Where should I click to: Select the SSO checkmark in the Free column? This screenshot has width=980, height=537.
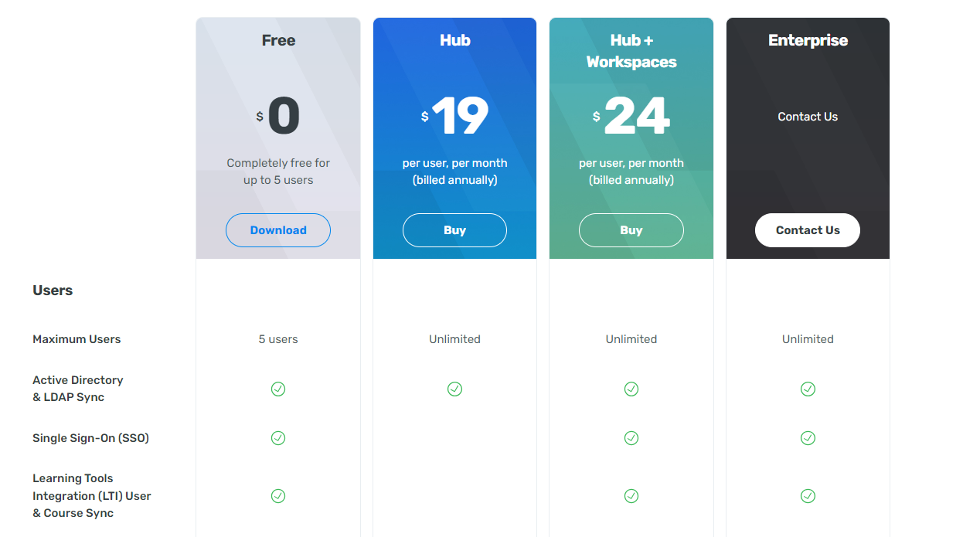coord(278,438)
